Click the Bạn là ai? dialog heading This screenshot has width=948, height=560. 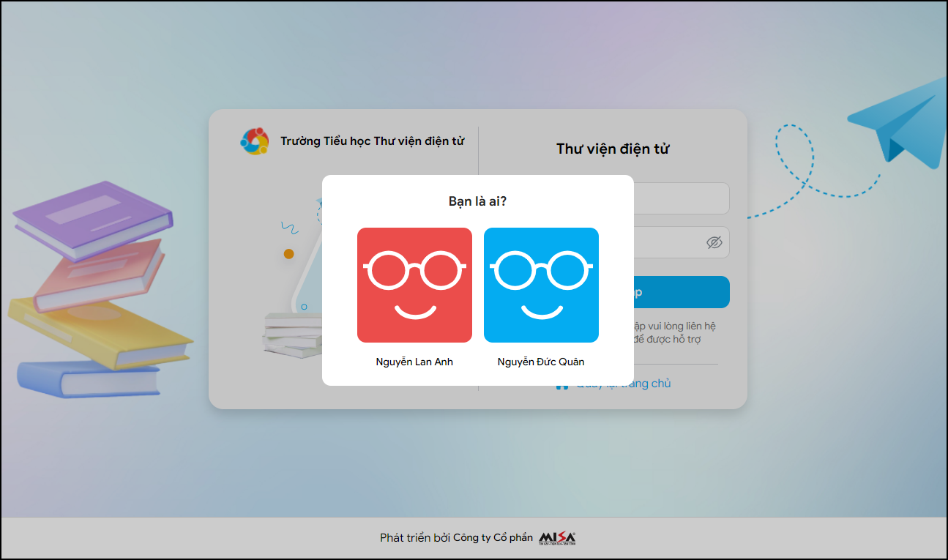(x=477, y=201)
